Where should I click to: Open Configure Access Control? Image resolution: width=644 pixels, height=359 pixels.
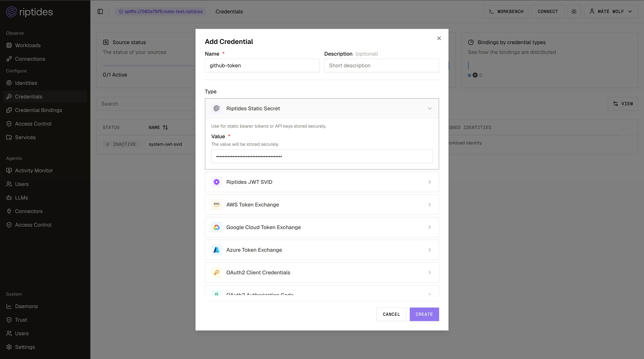45,124
